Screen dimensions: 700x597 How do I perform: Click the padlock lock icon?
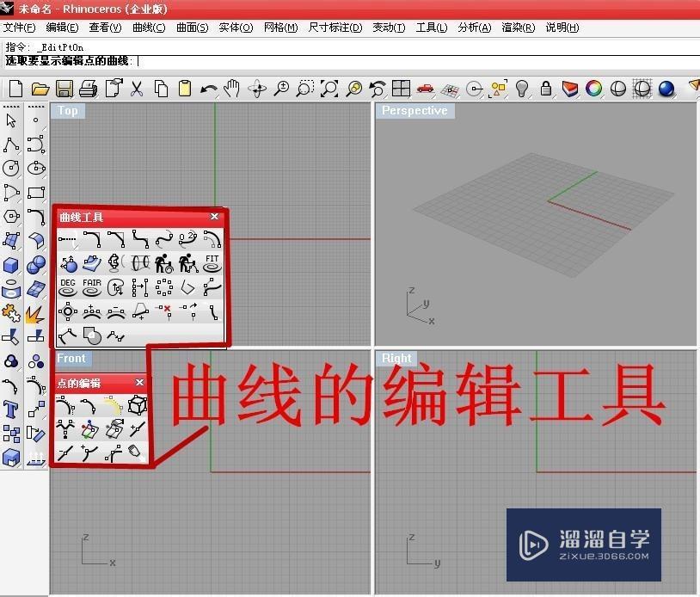(545, 88)
